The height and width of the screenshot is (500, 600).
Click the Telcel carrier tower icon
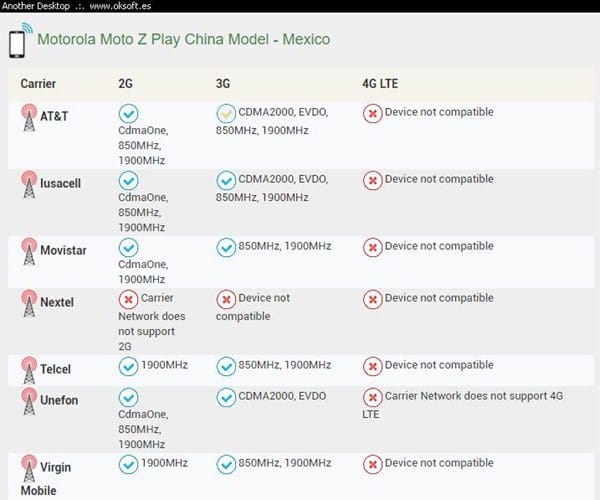29,370
